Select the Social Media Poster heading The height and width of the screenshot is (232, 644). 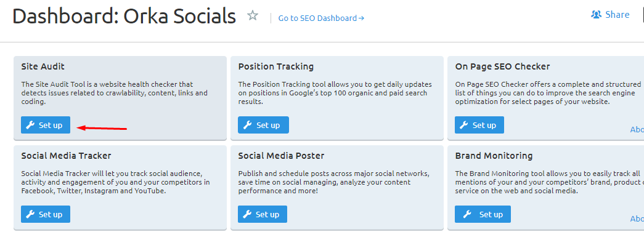click(x=282, y=156)
